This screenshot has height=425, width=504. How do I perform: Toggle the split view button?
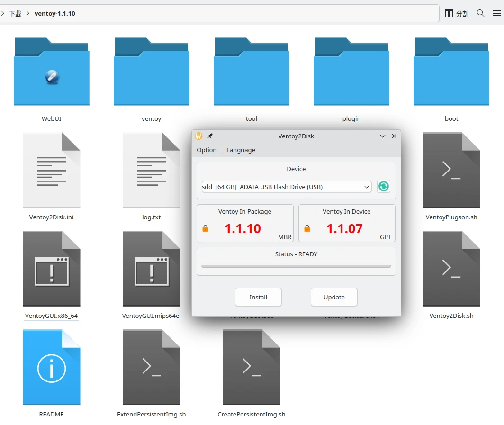click(457, 13)
